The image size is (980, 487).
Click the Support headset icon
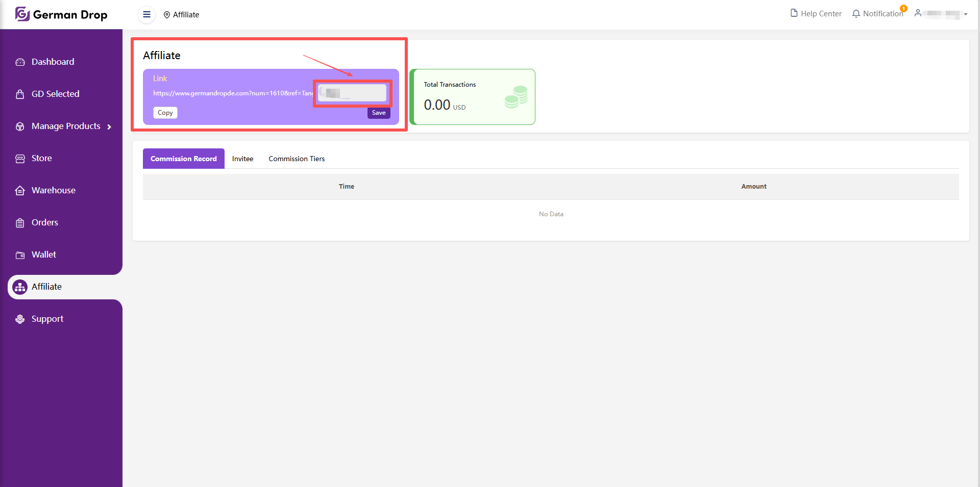pos(20,319)
